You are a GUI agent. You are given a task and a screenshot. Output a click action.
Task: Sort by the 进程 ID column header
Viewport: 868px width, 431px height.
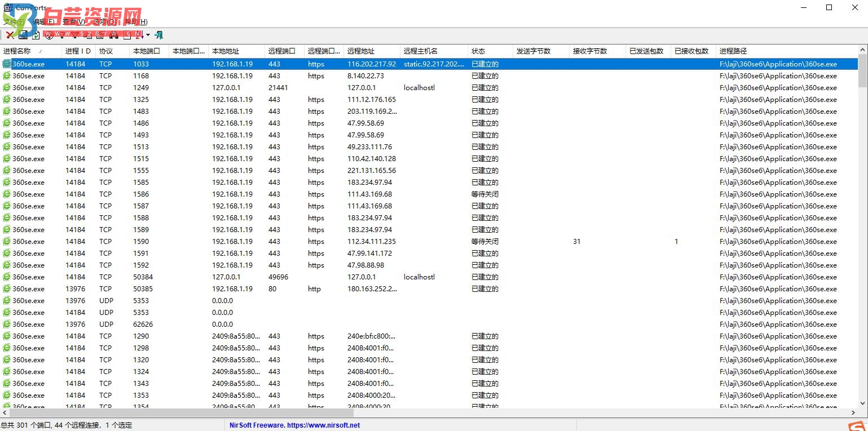[79, 51]
